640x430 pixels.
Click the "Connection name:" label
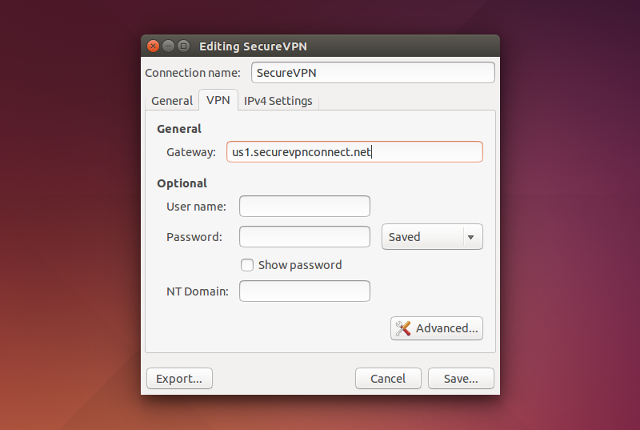coord(193,73)
